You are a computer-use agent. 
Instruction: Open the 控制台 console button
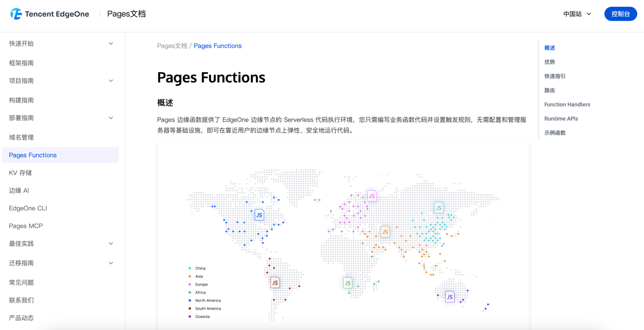pyautogui.click(x=621, y=14)
